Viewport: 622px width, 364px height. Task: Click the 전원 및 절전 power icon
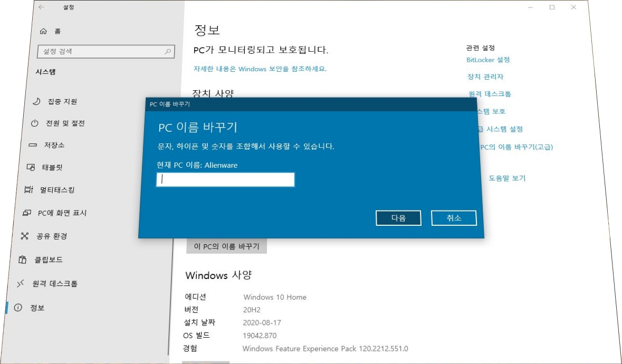tap(34, 123)
